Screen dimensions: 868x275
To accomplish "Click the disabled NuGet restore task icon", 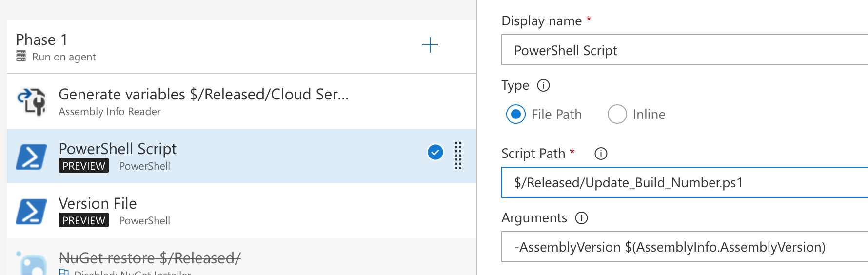I will [32, 263].
